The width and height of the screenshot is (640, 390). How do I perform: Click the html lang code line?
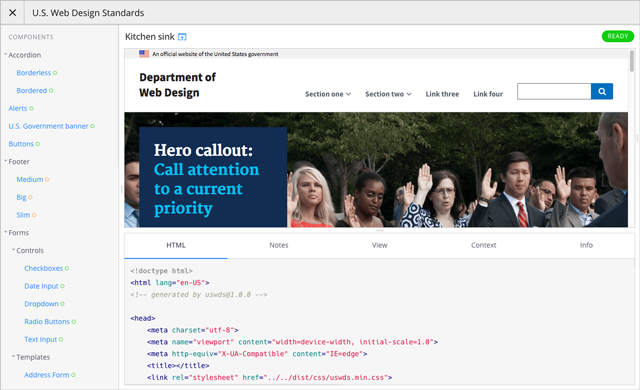[x=170, y=283]
